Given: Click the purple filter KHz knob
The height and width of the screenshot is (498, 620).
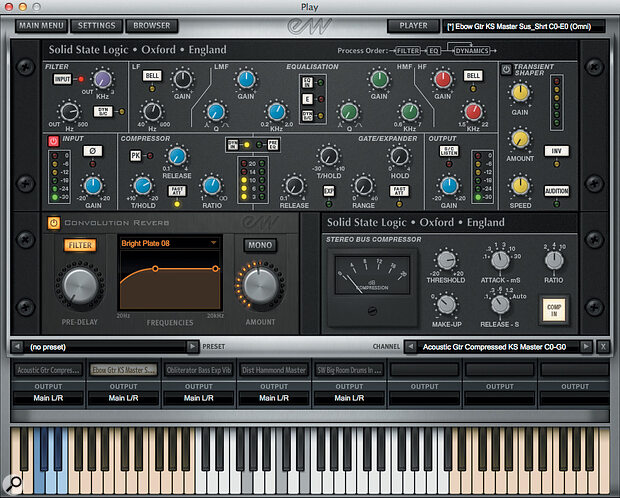Looking at the screenshot, I should coord(103,79).
